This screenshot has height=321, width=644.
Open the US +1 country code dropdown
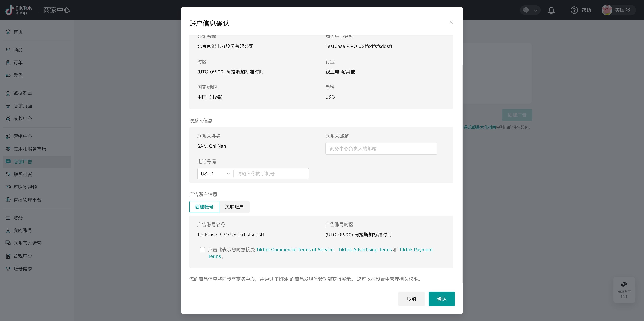pyautogui.click(x=215, y=174)
